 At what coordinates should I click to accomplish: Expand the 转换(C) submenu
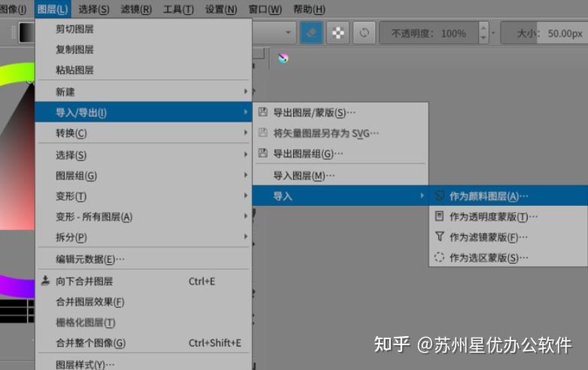pos(144,133)
